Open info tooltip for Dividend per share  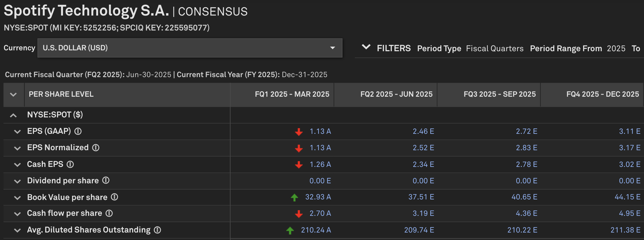[106, 180]
